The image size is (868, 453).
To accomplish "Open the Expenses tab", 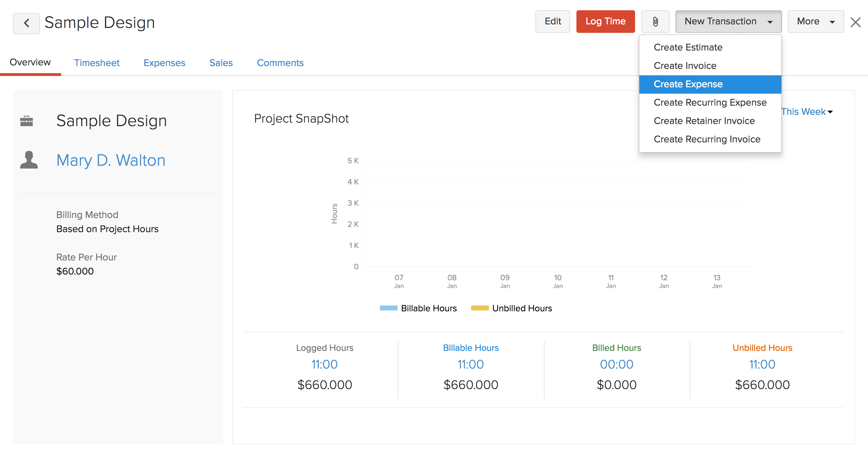I will [x=164, y=63].
